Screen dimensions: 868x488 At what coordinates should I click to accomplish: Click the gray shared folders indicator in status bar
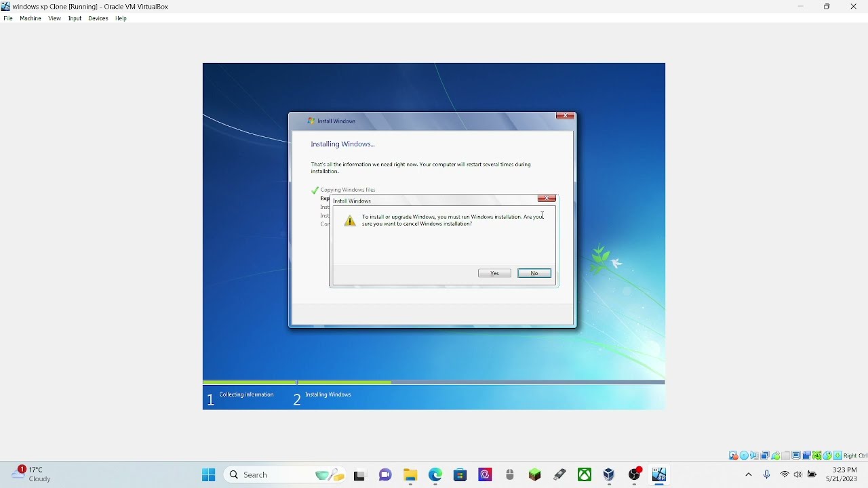click(786, 455)
